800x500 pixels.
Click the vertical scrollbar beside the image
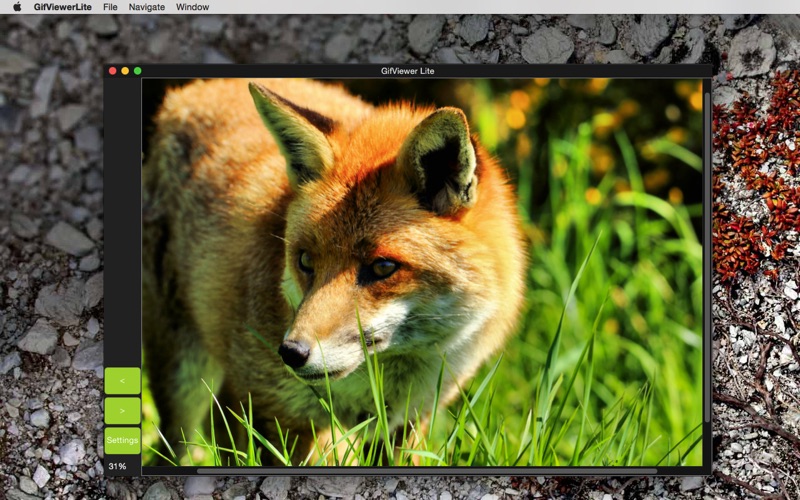[707, 257]
